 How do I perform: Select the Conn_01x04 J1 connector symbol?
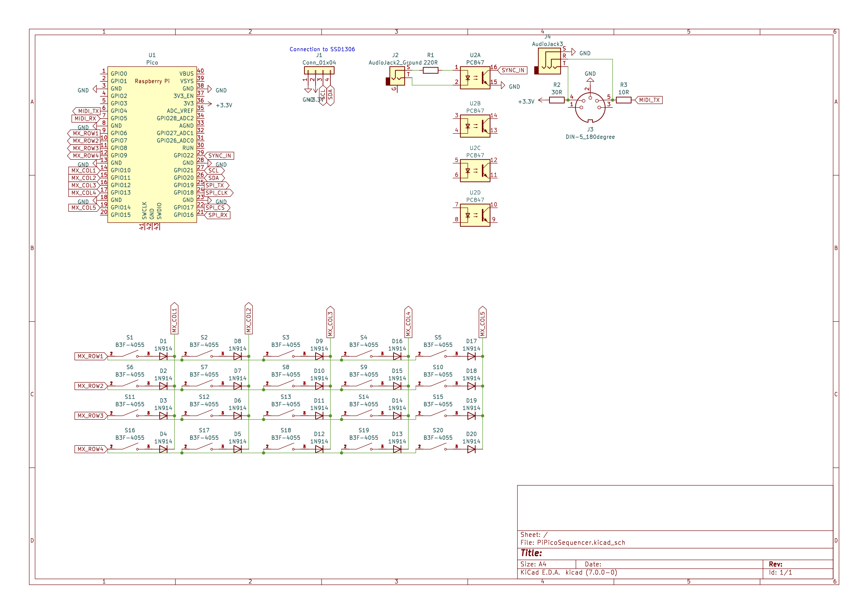[x=319, y=70]
